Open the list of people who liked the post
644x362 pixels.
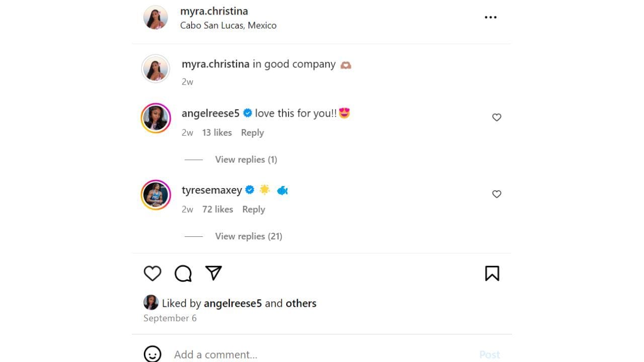pos(300,303)
